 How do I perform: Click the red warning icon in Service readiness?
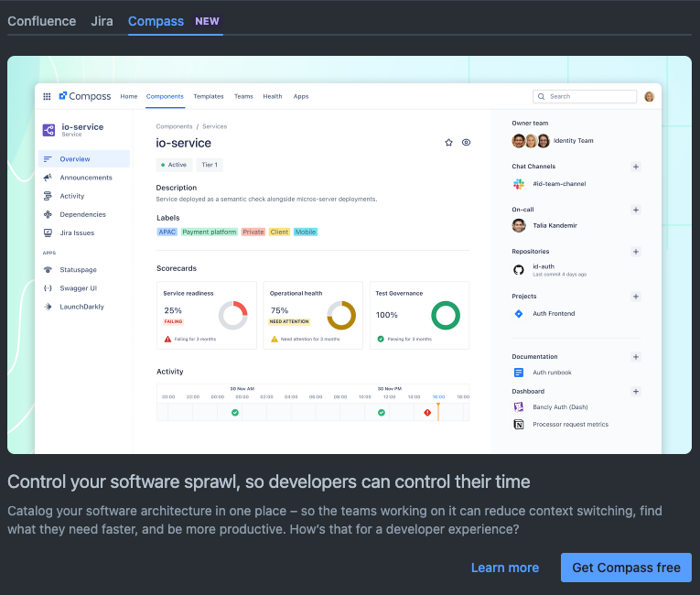point(167,339)
